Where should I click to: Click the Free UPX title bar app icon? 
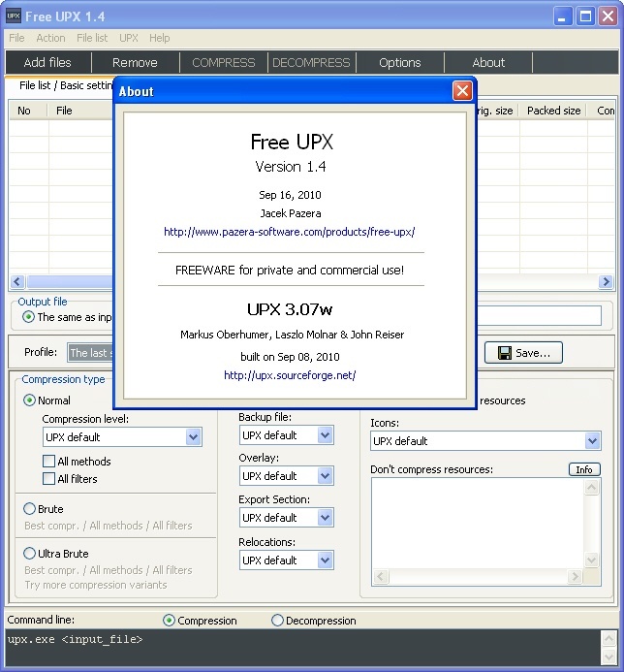point(14,16)
